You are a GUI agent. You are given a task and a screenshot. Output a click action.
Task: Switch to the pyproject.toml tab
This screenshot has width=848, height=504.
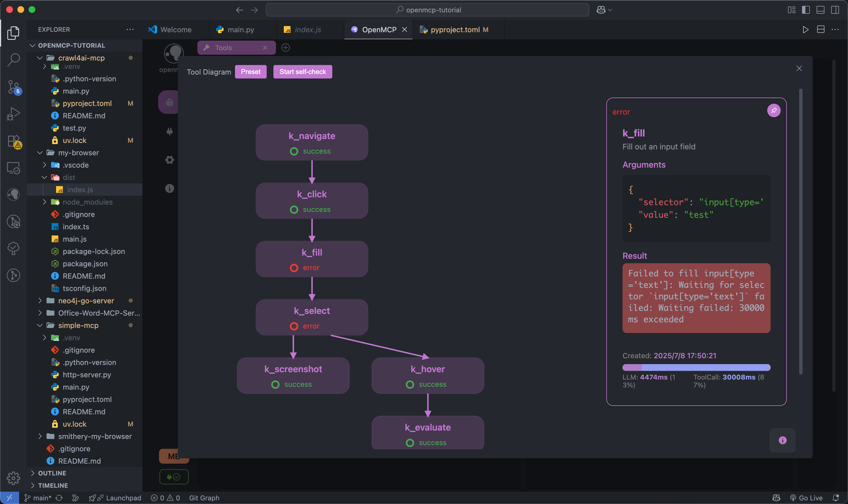[x=455, y=29]
